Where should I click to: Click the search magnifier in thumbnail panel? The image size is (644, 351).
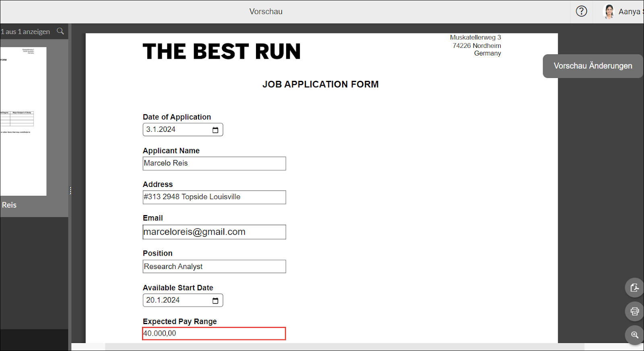point(60,31)
